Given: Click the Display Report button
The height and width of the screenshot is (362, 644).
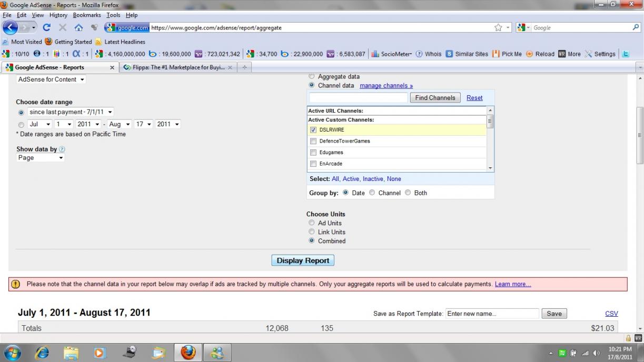Looking at the screenshot, I should pos(303,260).
